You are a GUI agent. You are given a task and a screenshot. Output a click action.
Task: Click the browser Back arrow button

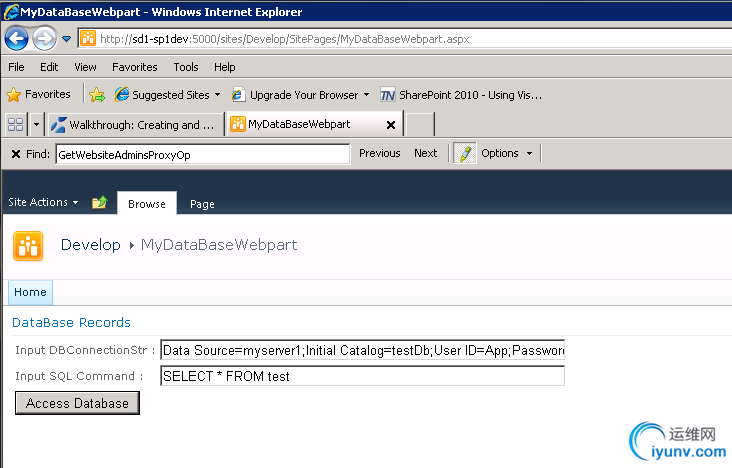[17, 38]
